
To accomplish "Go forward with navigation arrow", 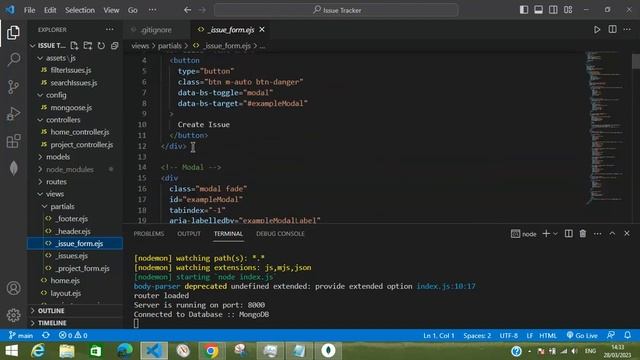I will tap(202, 10).
